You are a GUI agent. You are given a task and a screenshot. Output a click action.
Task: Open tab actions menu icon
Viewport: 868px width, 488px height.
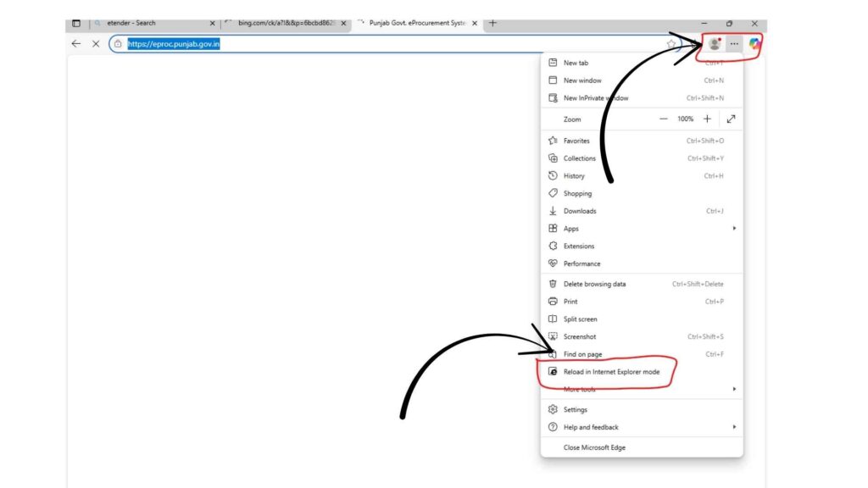click(76, 23)
